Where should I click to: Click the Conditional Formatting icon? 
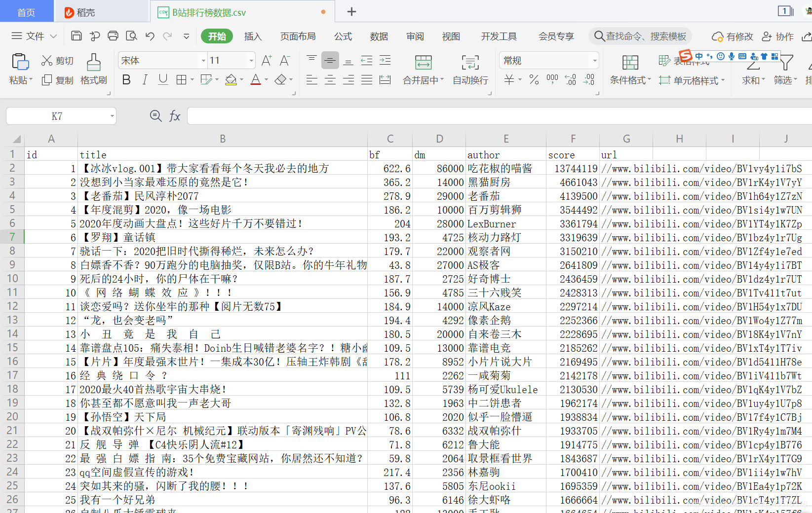tap(630, 63)
